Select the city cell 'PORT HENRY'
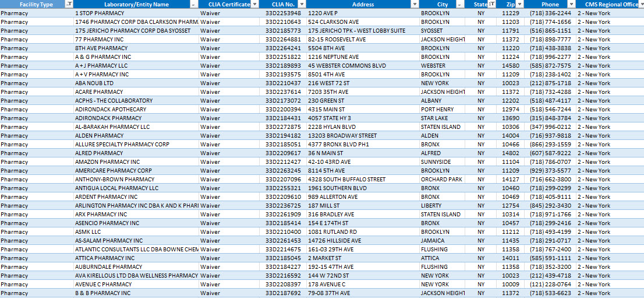 444,110
